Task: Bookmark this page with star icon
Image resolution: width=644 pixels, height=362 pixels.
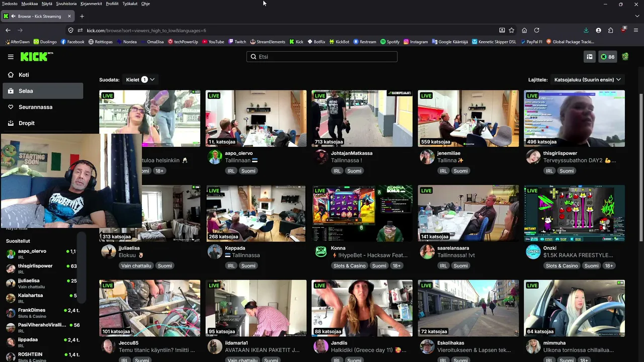Action: [512, 30]
